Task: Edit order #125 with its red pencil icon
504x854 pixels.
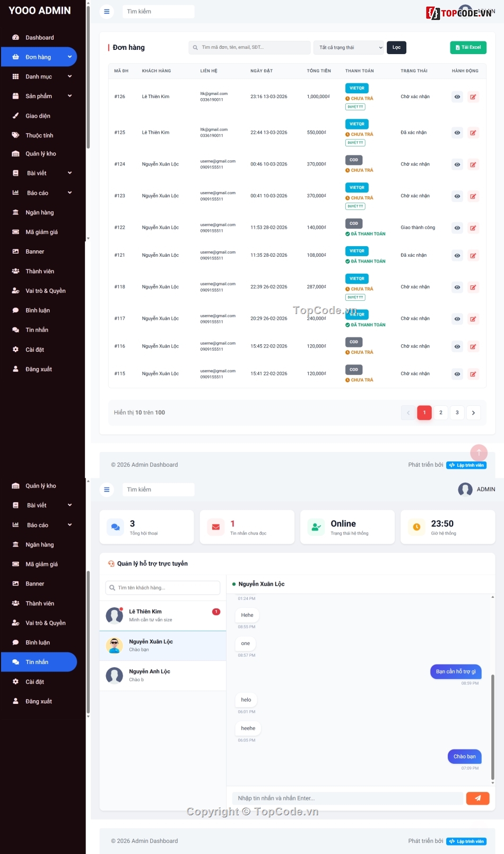Action: coord(473,133)
